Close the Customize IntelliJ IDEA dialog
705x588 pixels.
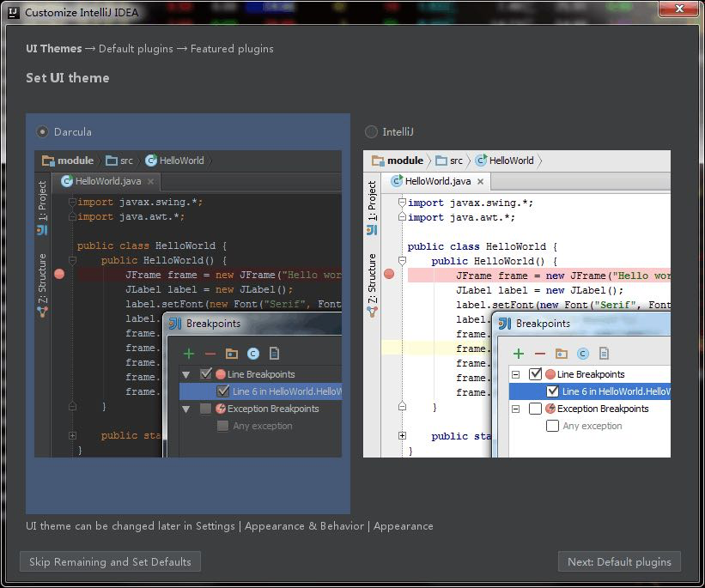pyautogui.click(x=679, y=9)
